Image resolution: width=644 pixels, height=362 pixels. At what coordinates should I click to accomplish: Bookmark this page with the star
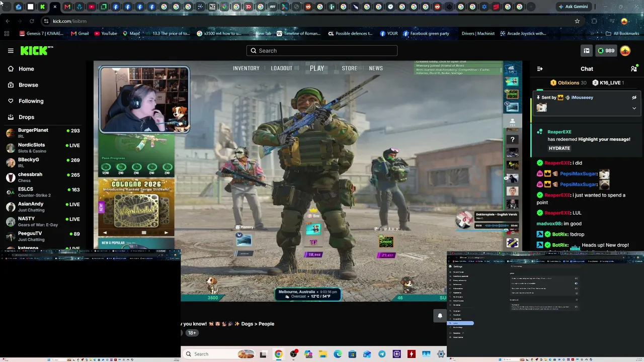[577, 21]
